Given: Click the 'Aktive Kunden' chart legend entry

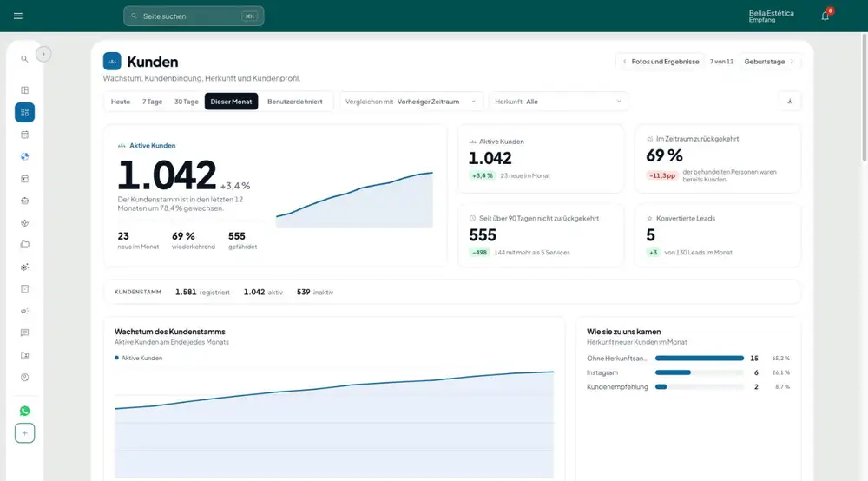Looking at the screenshot, I should pyautogui.click(x=138, y=358).
